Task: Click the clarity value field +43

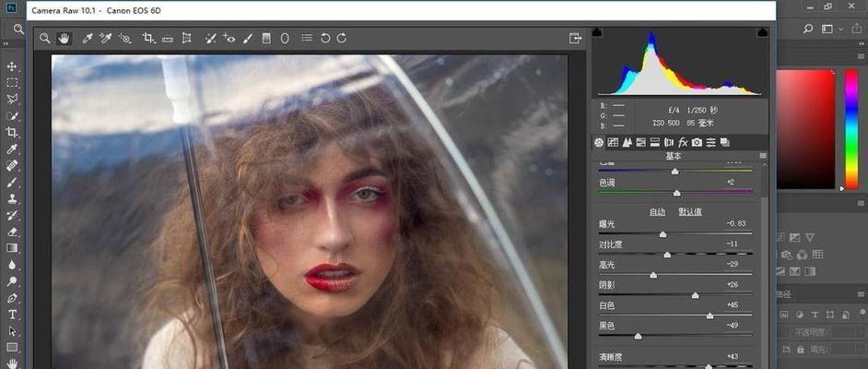Action: [732, 357]
